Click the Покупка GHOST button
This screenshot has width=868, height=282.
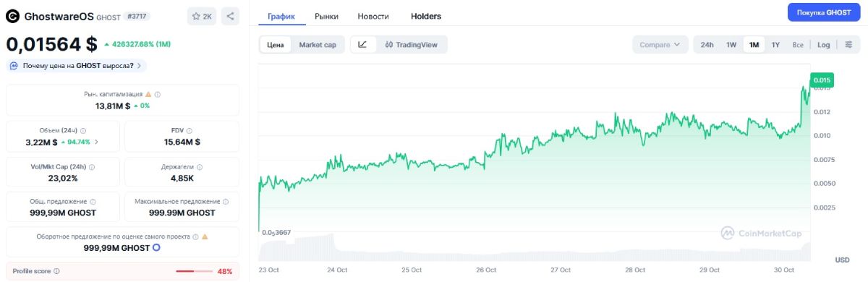coord(823,13)
